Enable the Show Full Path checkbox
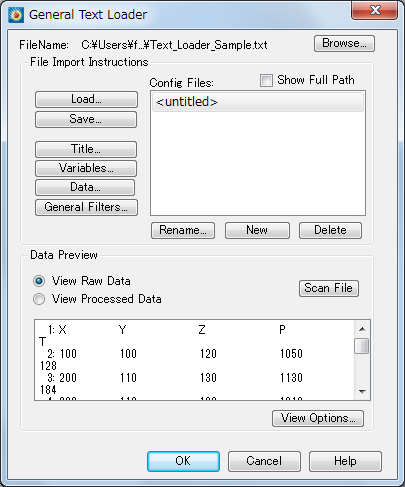This screenshot has width=405, height=487. [x=266, y=80]
